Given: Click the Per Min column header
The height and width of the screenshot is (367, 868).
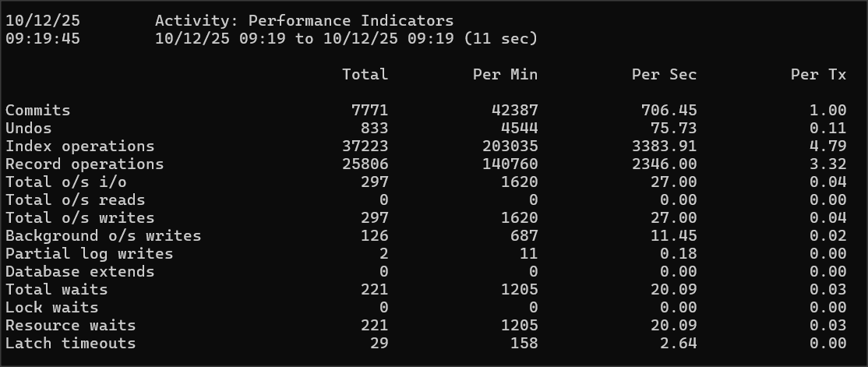Looking at the screenshot, I should coord(505,75).
